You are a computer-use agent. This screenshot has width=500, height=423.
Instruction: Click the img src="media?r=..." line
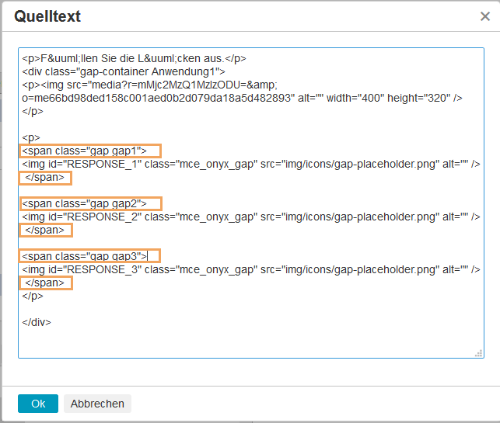(x=150, y=85)
